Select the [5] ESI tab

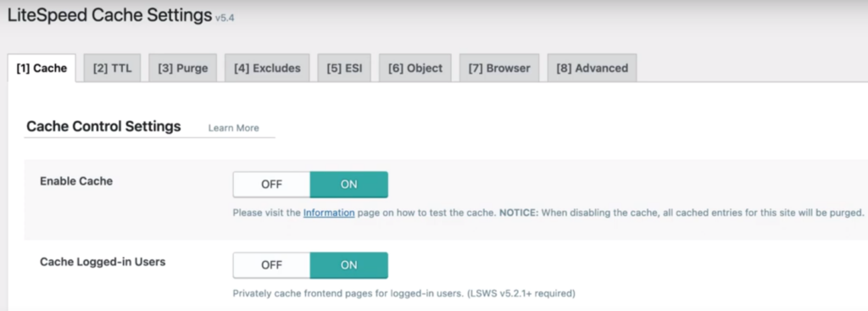[344, 68]
